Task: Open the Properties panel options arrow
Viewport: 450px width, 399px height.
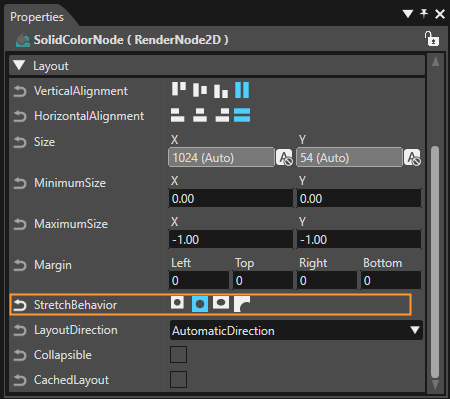Action: 408,14
